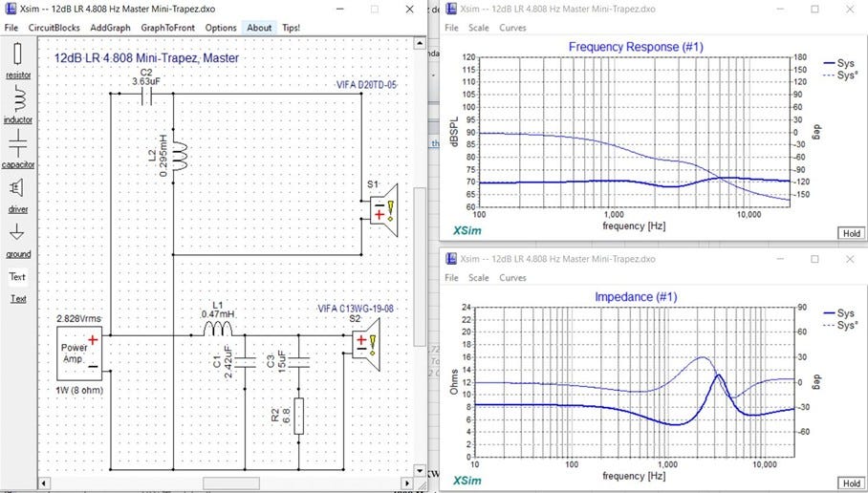Open the About menu
The image size is (868, 493).
(x=259, y=28)
